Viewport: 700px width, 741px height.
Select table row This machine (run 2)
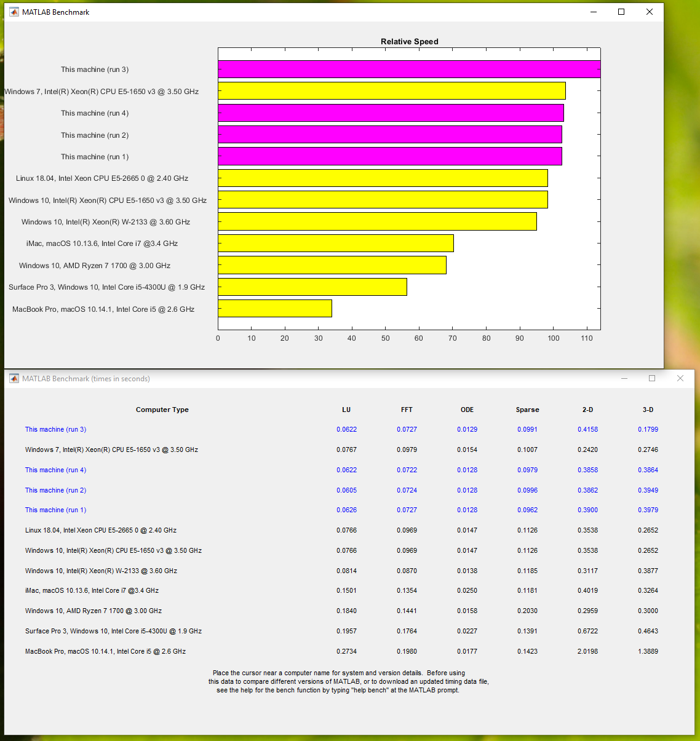(341, 490)
